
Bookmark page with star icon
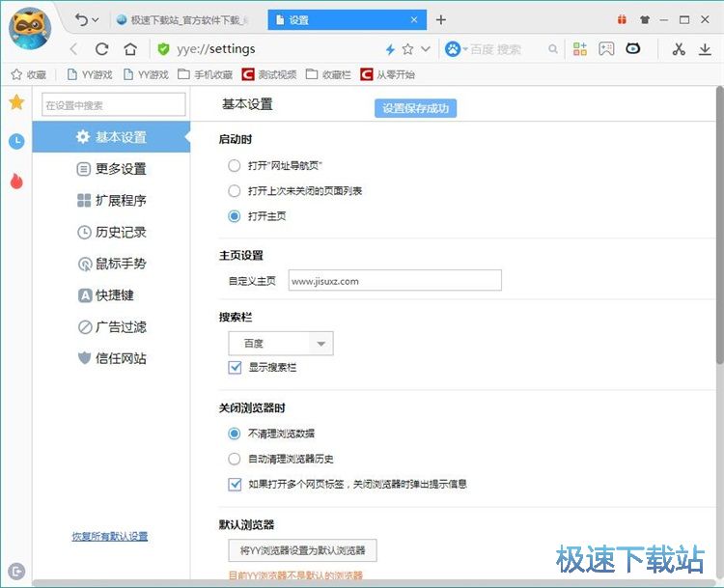point(407,49)
